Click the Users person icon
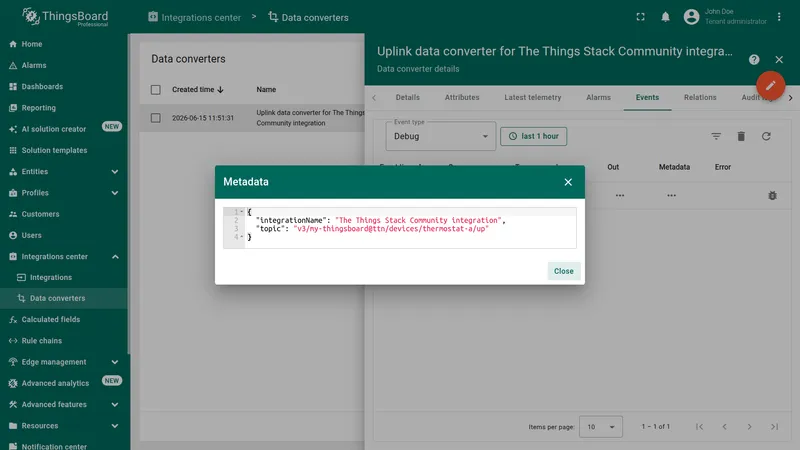The image size is (800, 450). [x=13, y=235]
